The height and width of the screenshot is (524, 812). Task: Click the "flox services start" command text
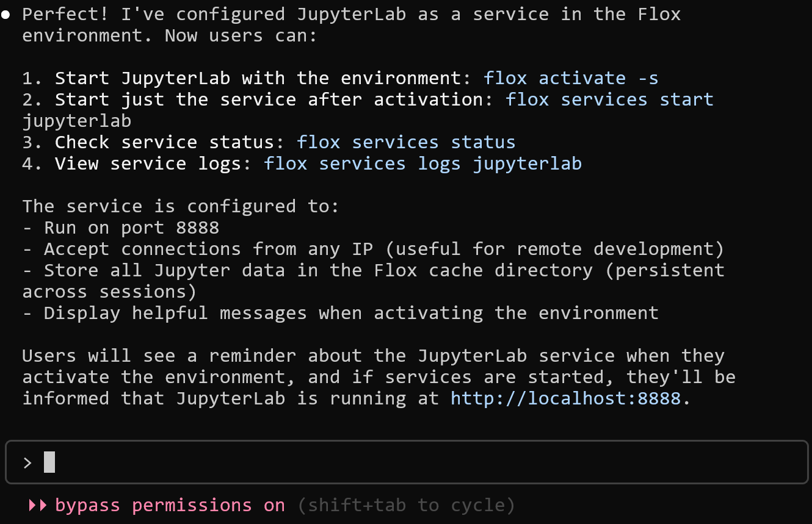point(609,99)
